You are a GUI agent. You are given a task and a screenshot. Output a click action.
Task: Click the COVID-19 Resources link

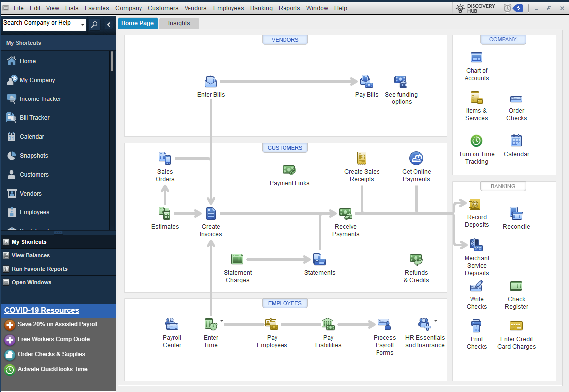(42, 310)
